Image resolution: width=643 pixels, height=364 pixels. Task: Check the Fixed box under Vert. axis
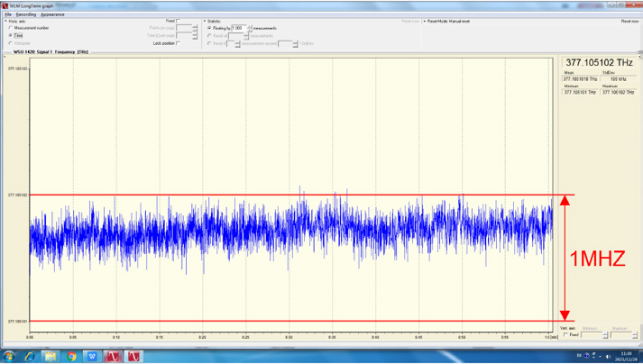566,334
